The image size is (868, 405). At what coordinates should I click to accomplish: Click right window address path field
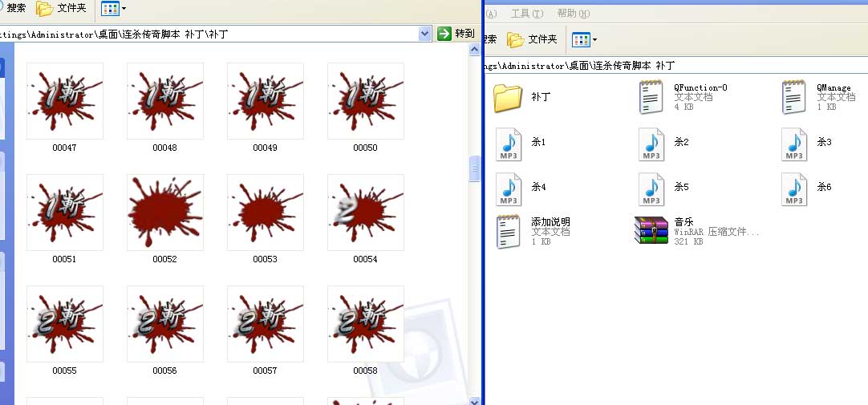675,65
